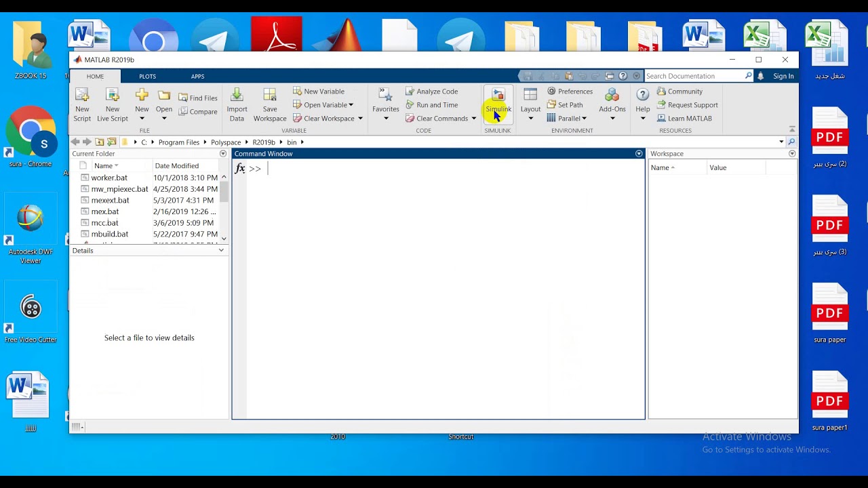Screen dimensions: 868x488
Task: Select R2019b in the path bar
Action: (x=264, y=142)
